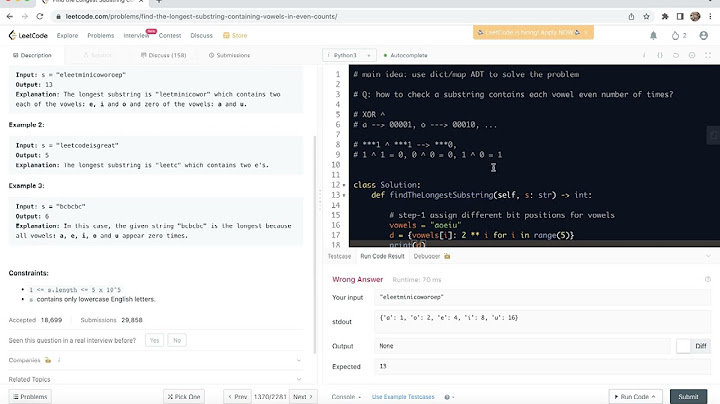Click the Debugger lock icon
This screenshot has width=720, height=404.
447,256
